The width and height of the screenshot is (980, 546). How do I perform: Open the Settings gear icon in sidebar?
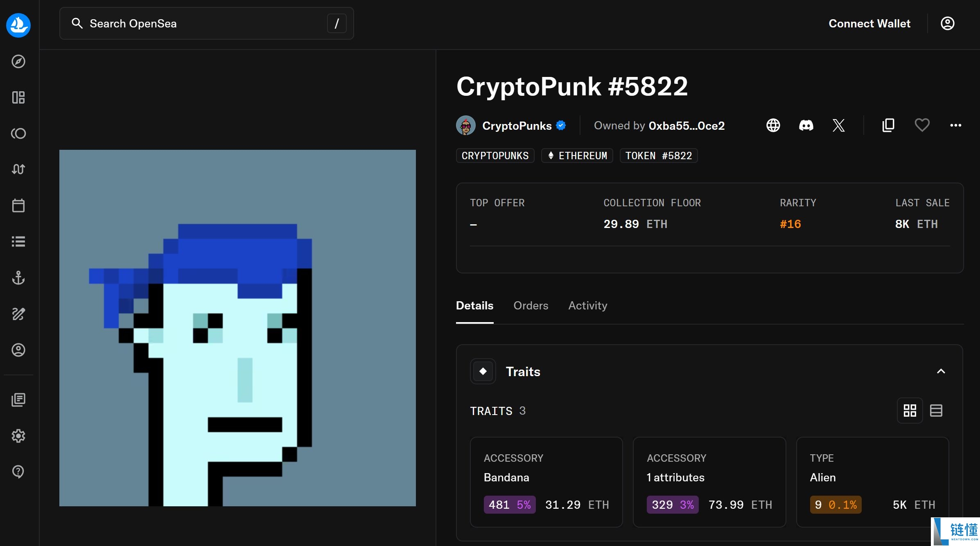pos(18,436)
